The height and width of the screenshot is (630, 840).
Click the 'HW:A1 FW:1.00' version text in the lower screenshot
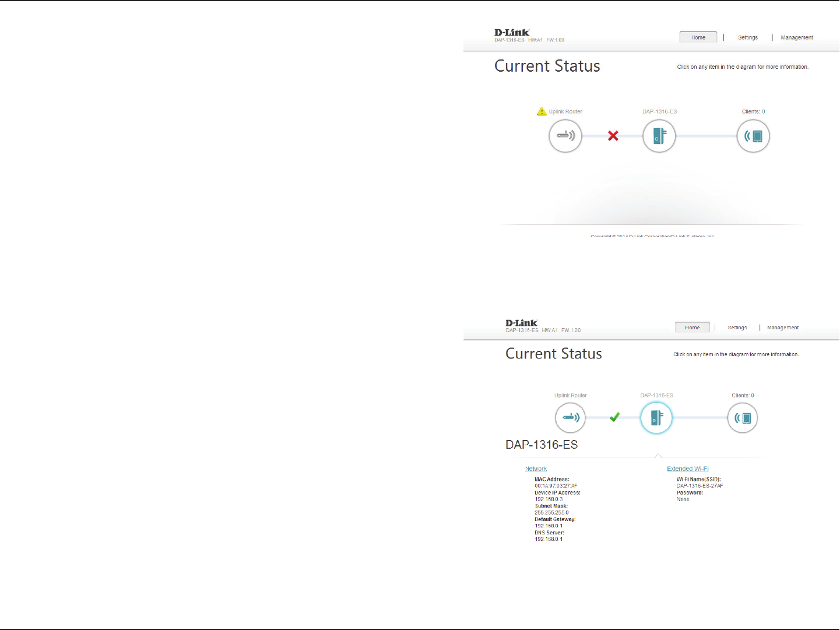point(561,330)
